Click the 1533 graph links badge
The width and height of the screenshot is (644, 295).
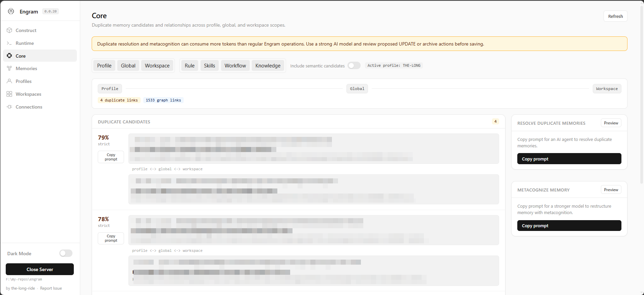[163, 100]
